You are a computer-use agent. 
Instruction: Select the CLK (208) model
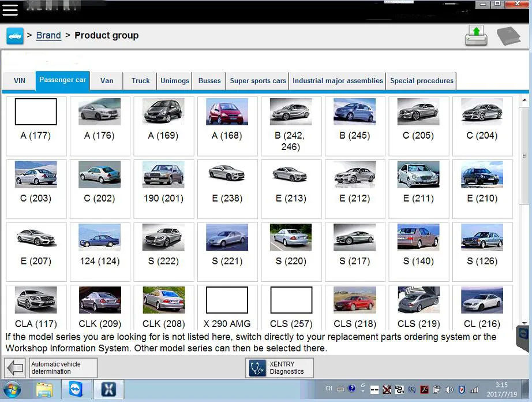(163, 307)
